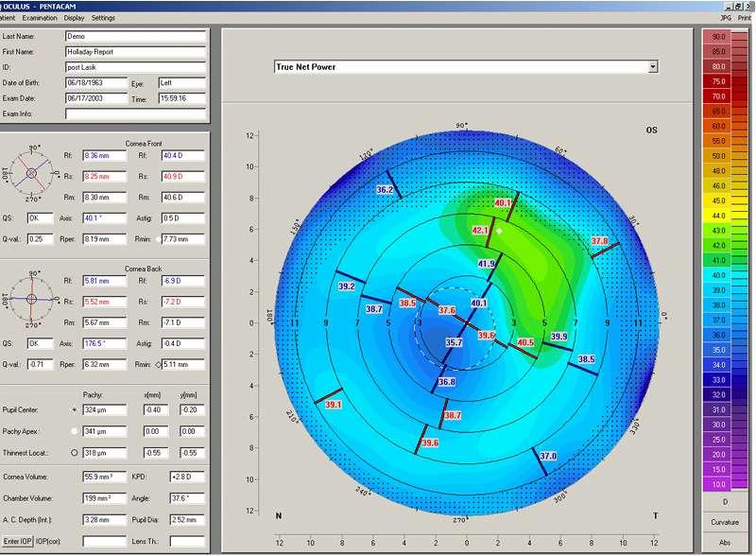This screenshot has height=556, width=756.
Task: Click the Cornea Back axis diagram
Action: 31,299
